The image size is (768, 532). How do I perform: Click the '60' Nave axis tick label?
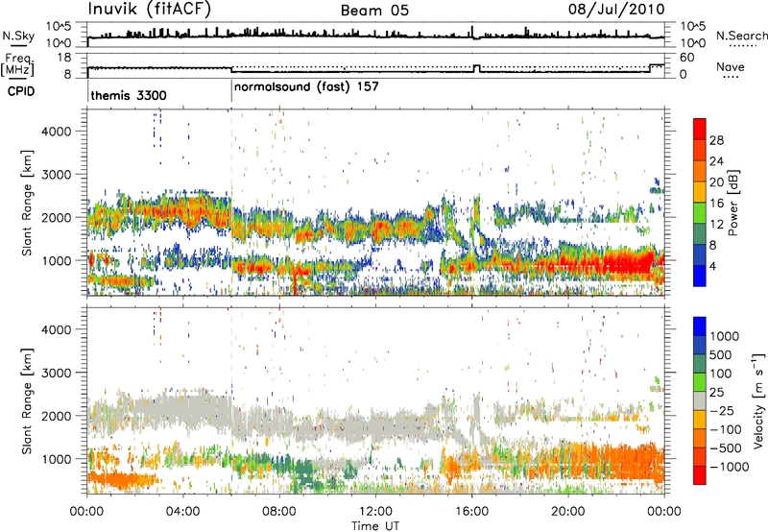(x=687, y=58)
